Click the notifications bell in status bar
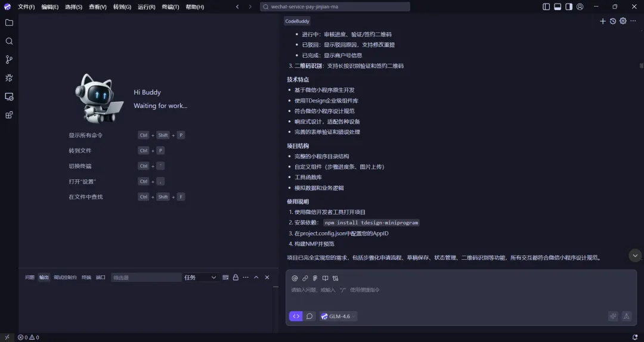 635,337
